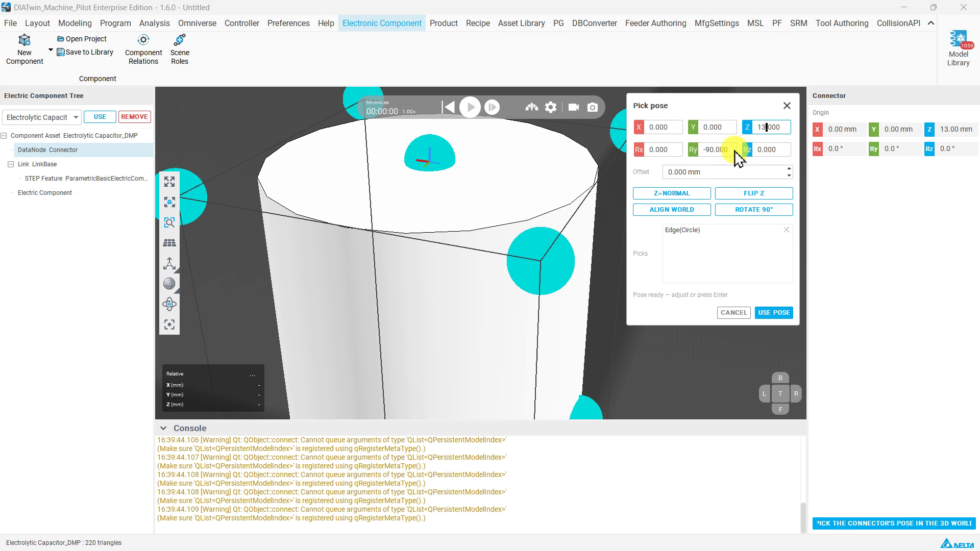980x551 pixels.
Task: Click the focus-on-object viewport icon
Action: [169, 203]
